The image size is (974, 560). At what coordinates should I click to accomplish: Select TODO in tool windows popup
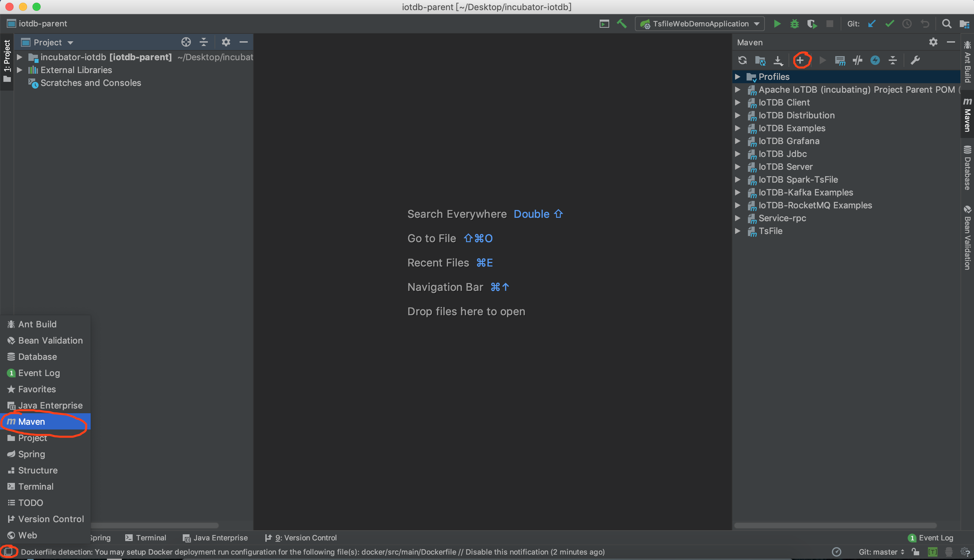coord(45,503)
